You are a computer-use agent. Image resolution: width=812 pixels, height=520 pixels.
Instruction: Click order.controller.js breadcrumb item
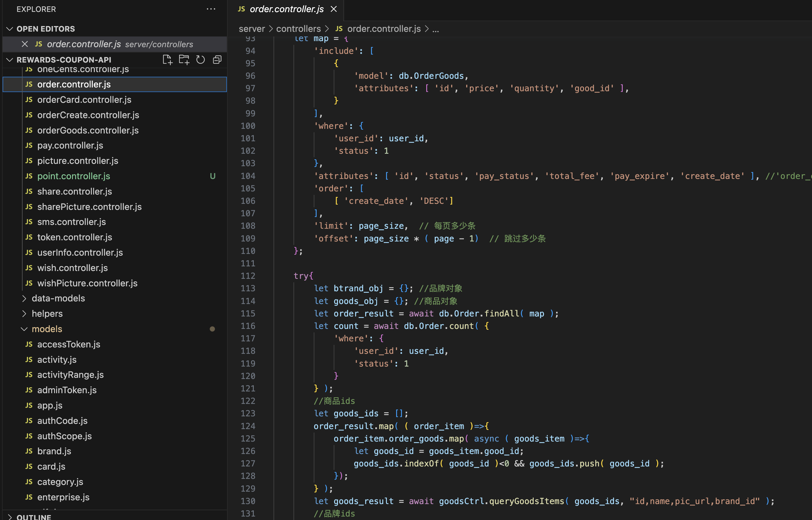coord(384,29)
